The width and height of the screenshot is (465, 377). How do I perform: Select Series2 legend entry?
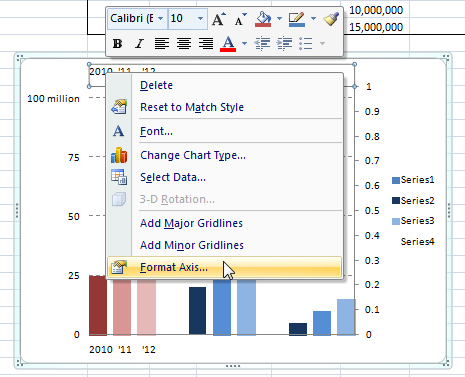(413, 201)
